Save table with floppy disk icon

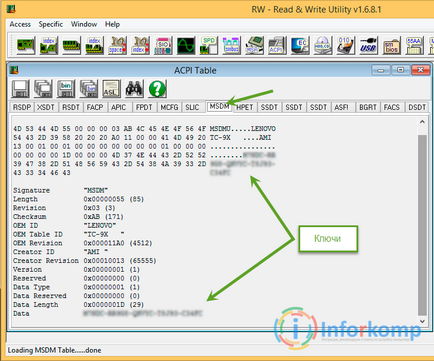point(20,89)
